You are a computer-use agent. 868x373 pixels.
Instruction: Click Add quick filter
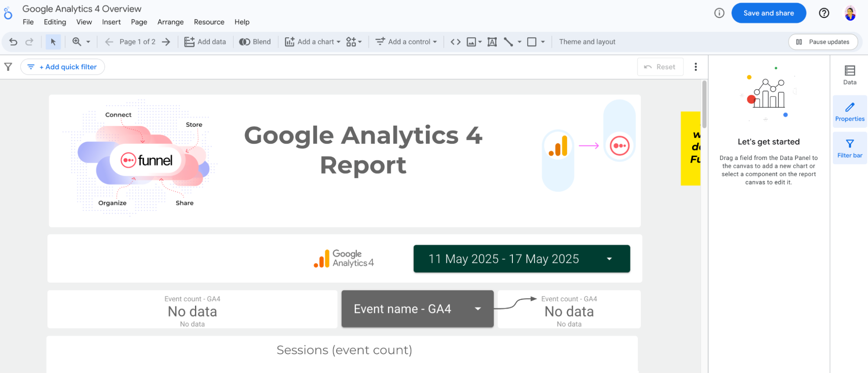63,67
